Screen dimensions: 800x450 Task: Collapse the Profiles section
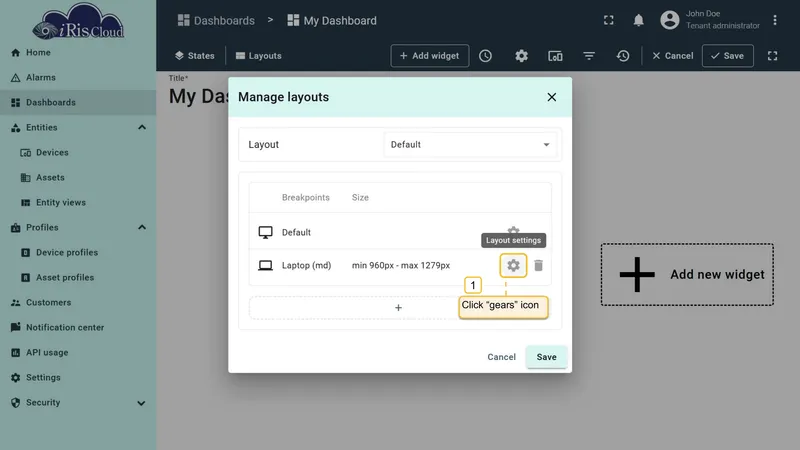(142, 228)
